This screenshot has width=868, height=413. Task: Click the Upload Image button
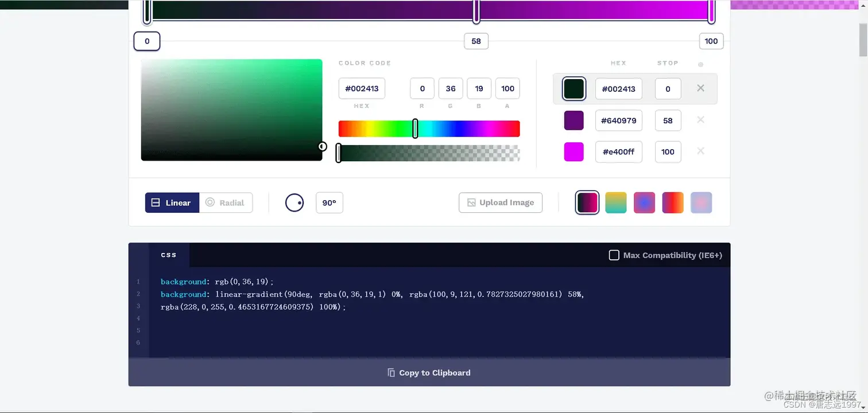pyautogui.click(x=501, y=202)
